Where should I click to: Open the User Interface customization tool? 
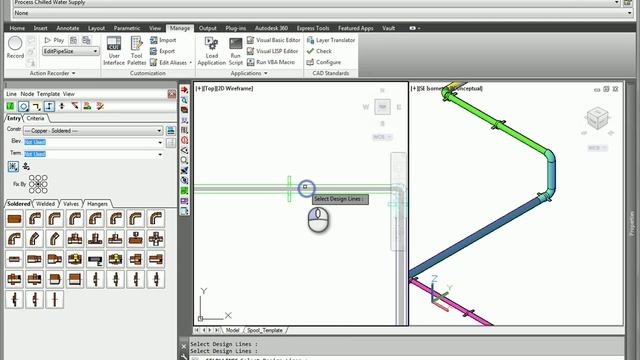[x=114, y=51]
